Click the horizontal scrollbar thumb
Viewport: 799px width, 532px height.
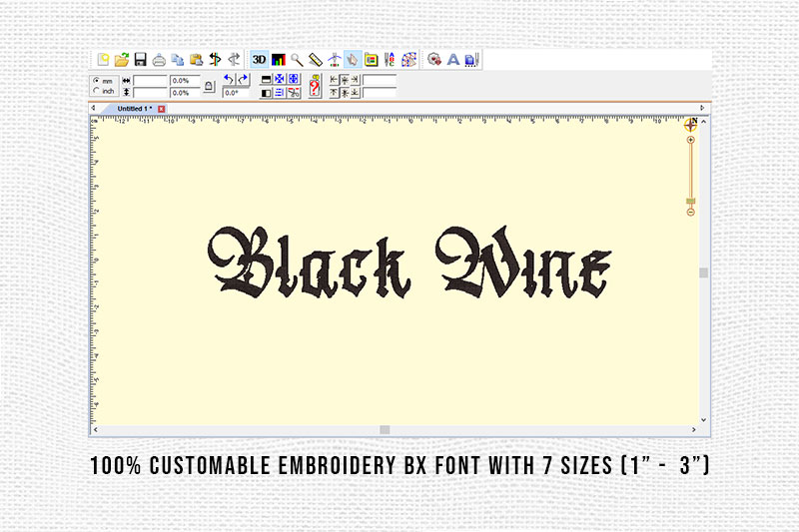click(x=385, y=429)
